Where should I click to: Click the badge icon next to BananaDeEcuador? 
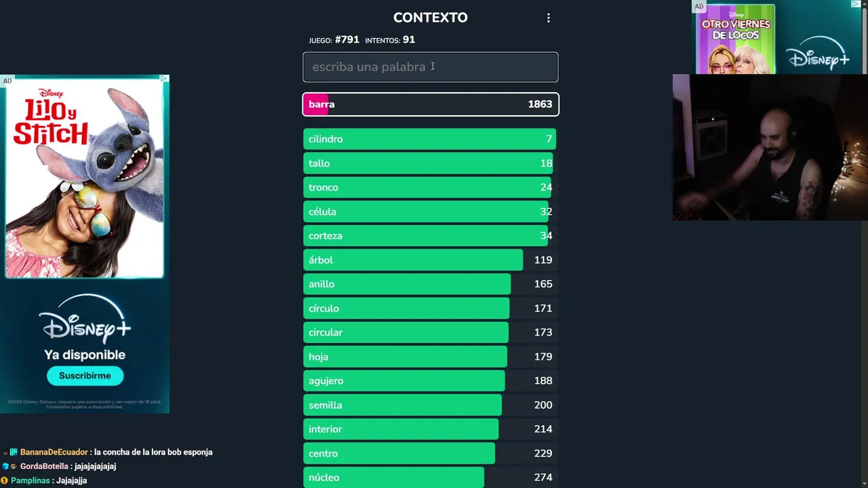(14, 452)
